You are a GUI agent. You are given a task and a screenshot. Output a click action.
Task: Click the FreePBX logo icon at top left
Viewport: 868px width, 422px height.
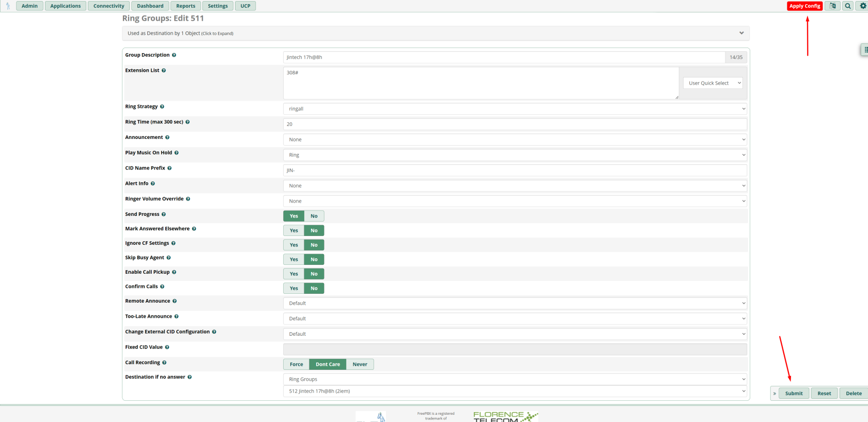click(8, 6)
